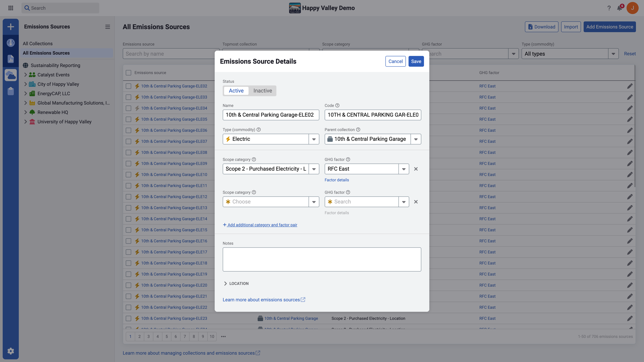Image resolution: width=644 pixels, height=362 pixels.
Task: Click the emissions cloud sidebar icon
Action: pyautogui.click(x=11, y=75)
